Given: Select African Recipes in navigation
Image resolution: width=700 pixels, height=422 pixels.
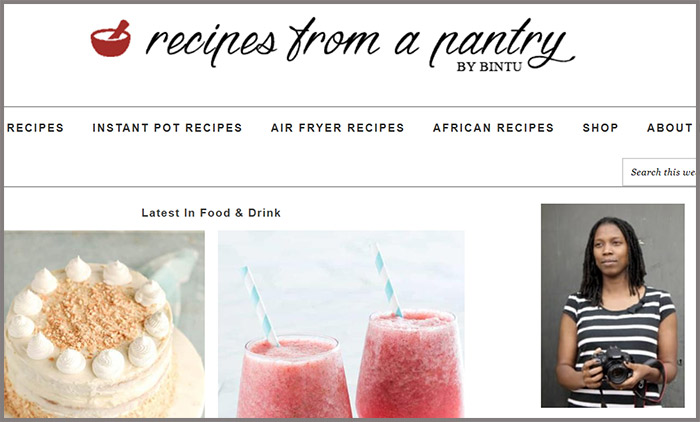Looking at the screenshot, I should click(x=493, y=128).
